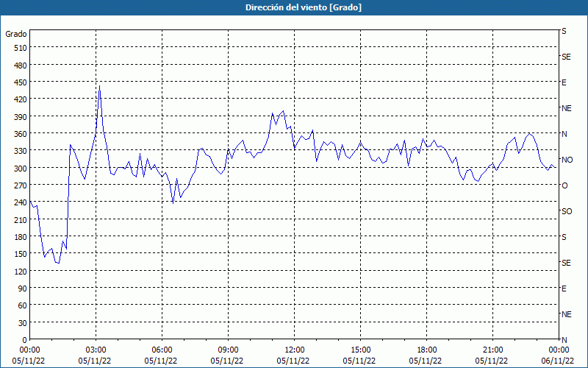Image resolution: width=588 pixels, height=368 pixels.
Task: Select the 12:00 time axis label
Action: tap(295, 350)
